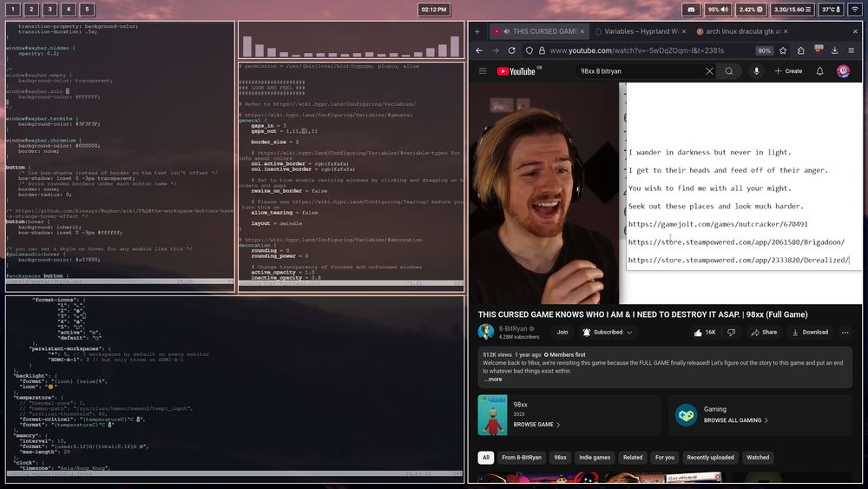The width and height of the screenshot is (868, 489).
Task: Select the Recently uploaded chip
Action: 710,458
